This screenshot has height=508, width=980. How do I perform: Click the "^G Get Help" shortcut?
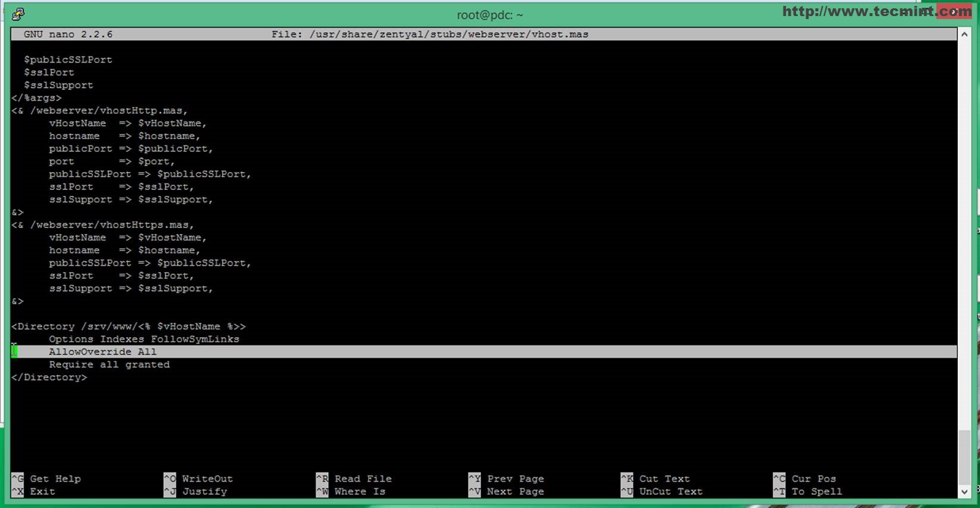click(46, 479)
